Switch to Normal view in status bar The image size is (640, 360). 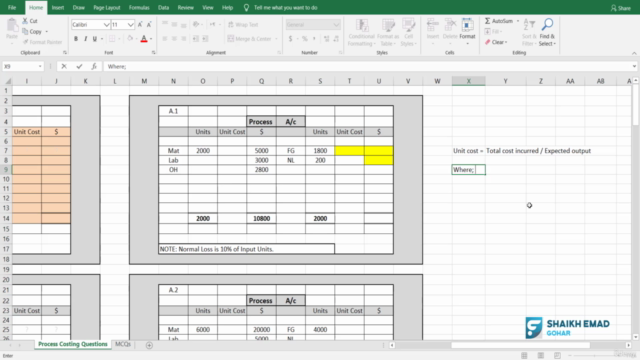pyautogui.click(x=524, y=356)
